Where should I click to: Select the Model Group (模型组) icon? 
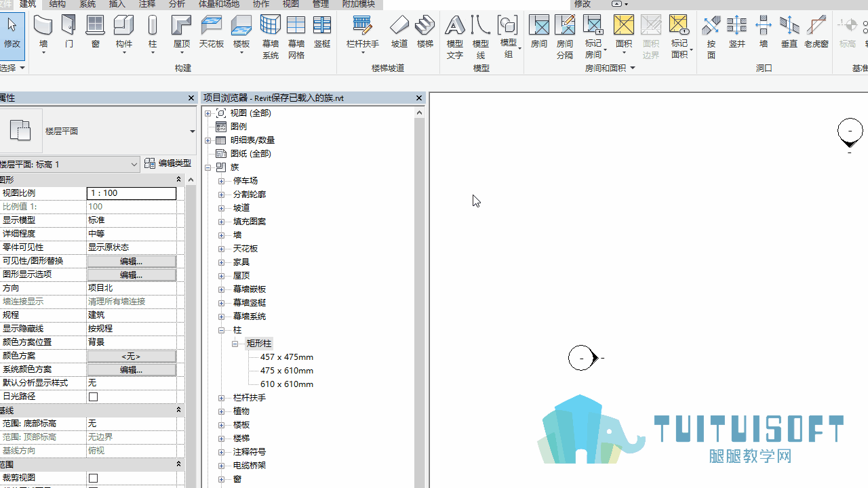pyautogui.click(x=507, y=25)
